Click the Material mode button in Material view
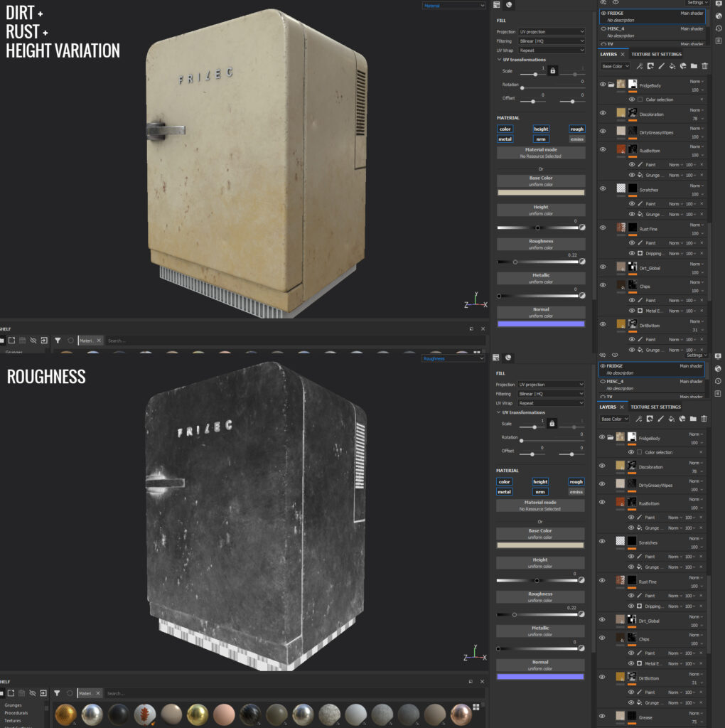This screenshot has width=725, height=728. pyautogui.click(x=541, y=152)
